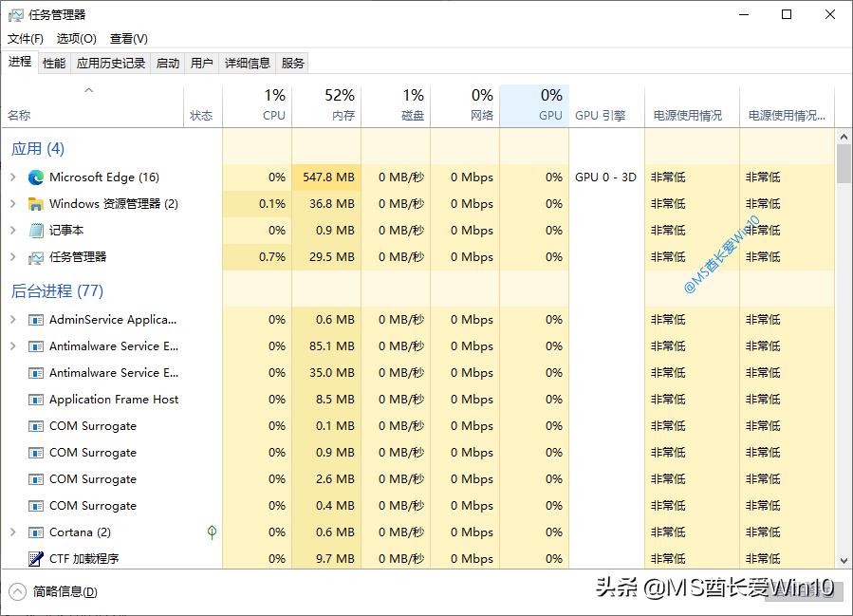Screen dimensions: 853x616
Task: Click the scrollbar down arrow
Action: [843, 559]
